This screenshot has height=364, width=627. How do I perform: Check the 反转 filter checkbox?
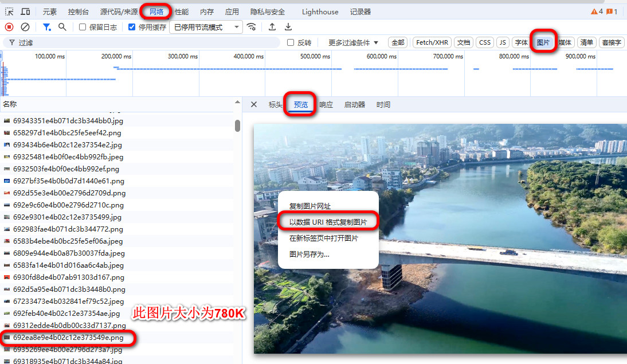(x=291, y=42)
